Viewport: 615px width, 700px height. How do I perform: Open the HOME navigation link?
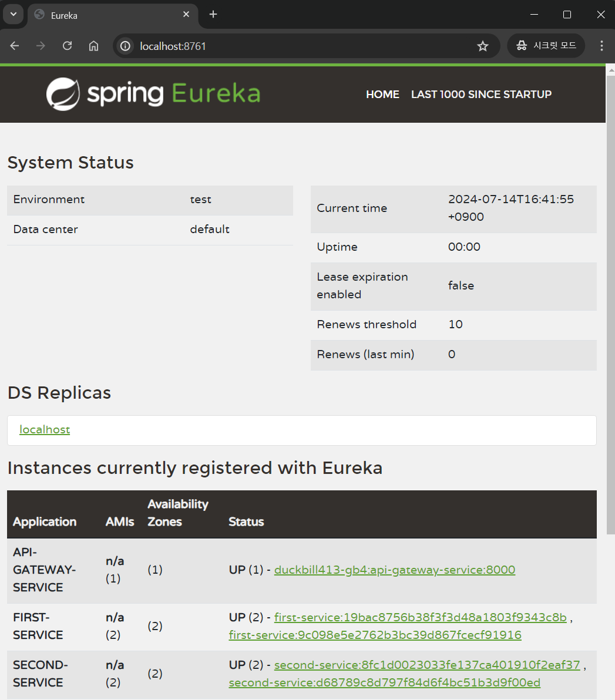pos(383,94)
